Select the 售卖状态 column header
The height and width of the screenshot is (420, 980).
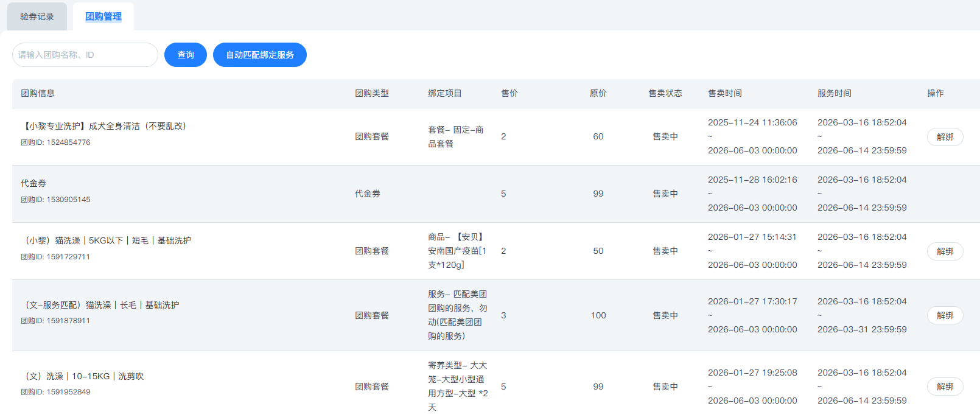[x=665, y=93]
